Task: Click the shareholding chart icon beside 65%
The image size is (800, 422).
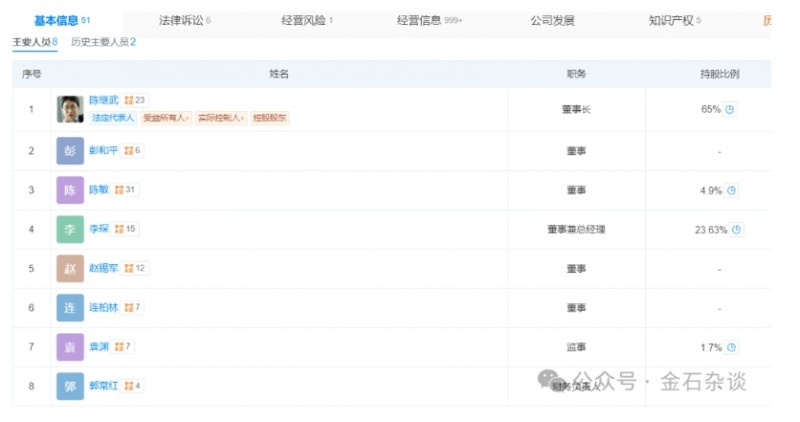Action: click(x=730, y=110)
